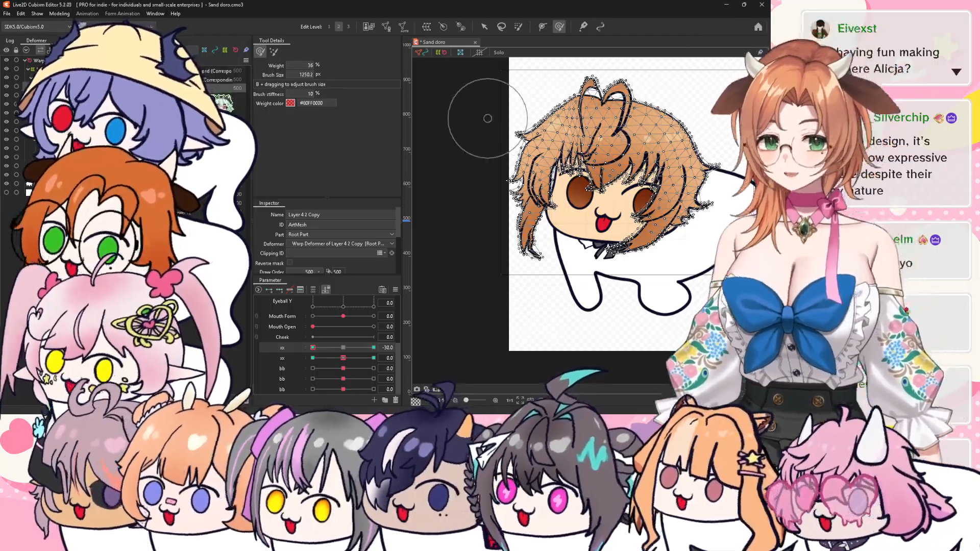Add a new parameter with plus icon
The width and height of the screenshot is (980, 551).
point(374,400)
